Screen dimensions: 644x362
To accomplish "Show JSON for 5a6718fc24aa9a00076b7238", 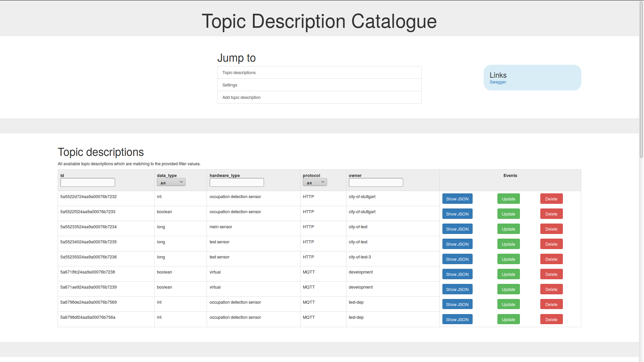I will [457, 274].
